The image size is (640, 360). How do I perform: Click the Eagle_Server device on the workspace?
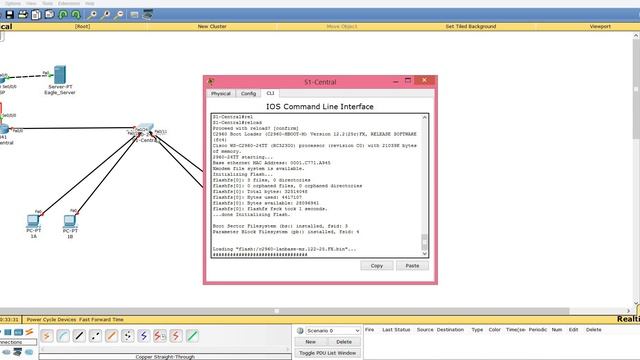[60, 76]
